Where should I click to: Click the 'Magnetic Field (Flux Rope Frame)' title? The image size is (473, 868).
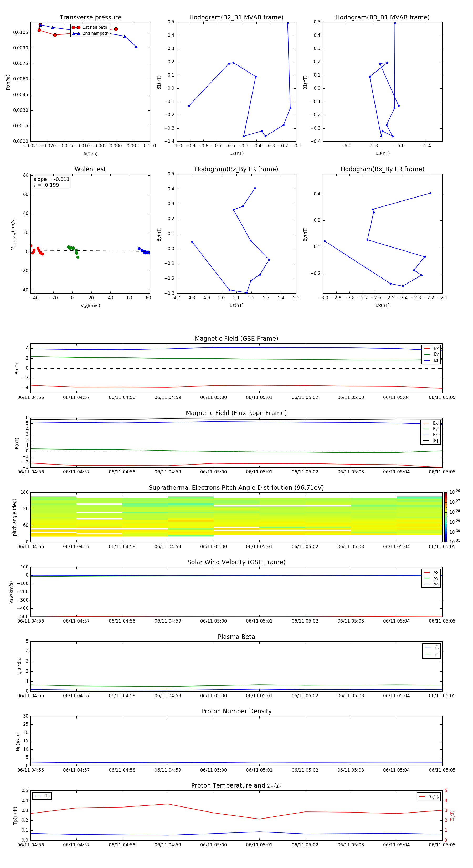click(x=236, y=413)
